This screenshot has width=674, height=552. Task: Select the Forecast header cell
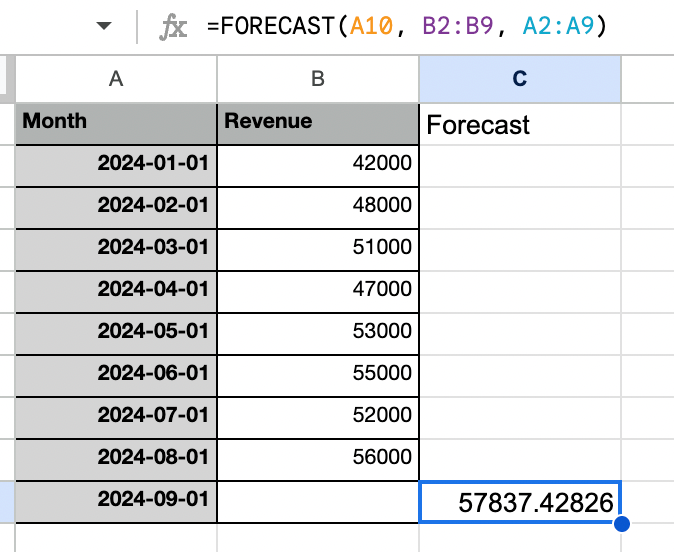[x=520, y=125]
